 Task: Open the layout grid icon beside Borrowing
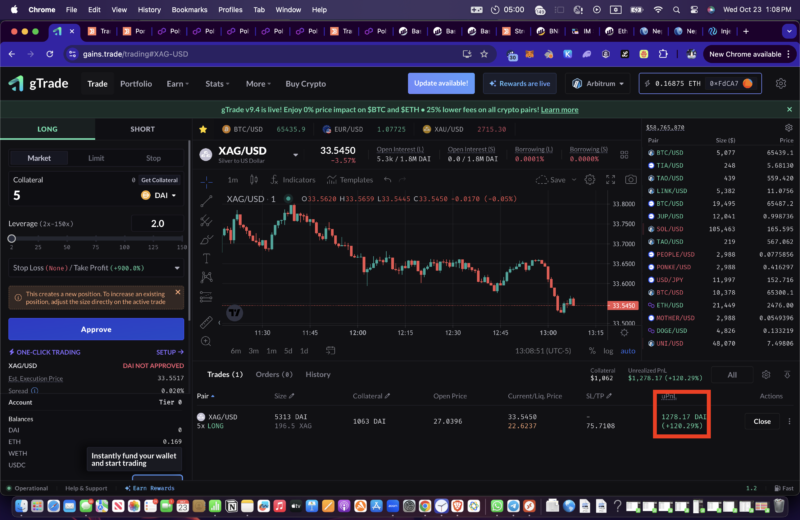tap(624, 155)
